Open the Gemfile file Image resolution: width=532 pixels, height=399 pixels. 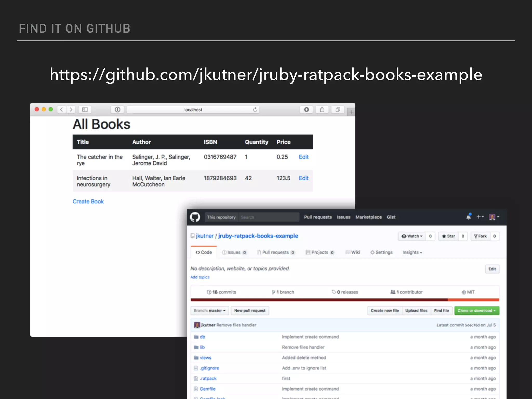coord(208,389)
